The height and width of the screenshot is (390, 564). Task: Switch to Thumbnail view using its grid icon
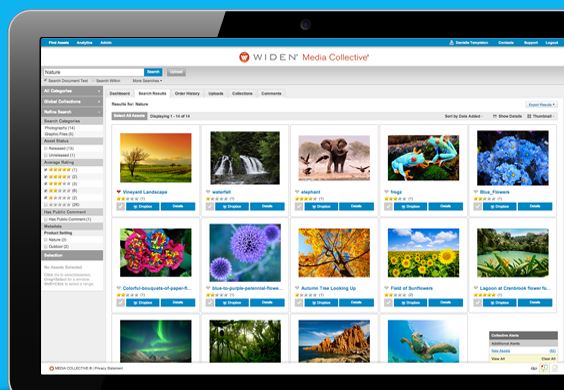coord(529,116)
